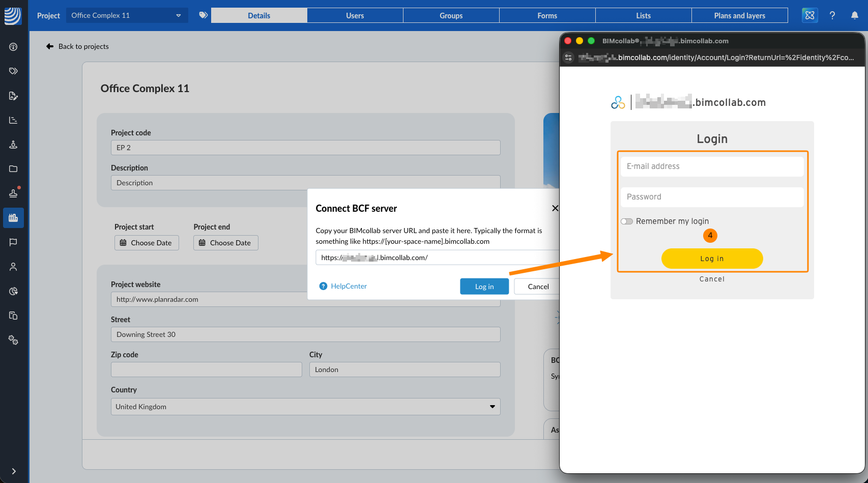Open the pie chart statistics icon

tap(14, 291)
